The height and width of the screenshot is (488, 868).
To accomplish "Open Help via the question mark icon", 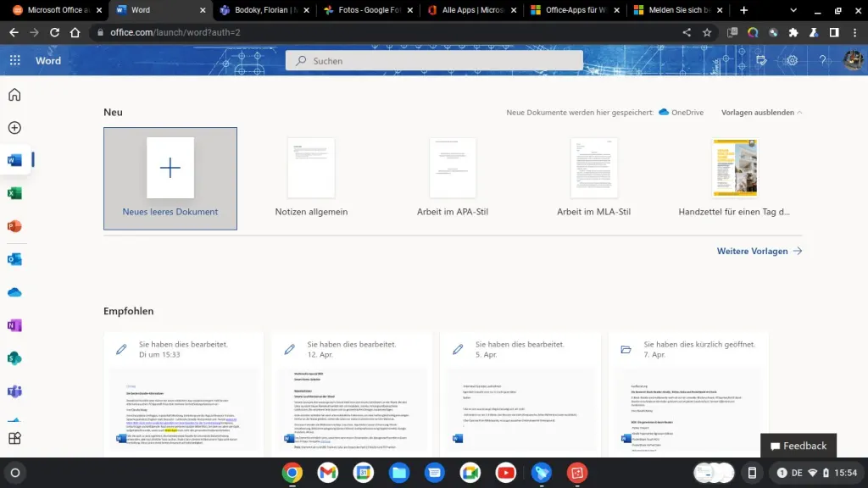I will pyautogui.click(x=821, y=60).
